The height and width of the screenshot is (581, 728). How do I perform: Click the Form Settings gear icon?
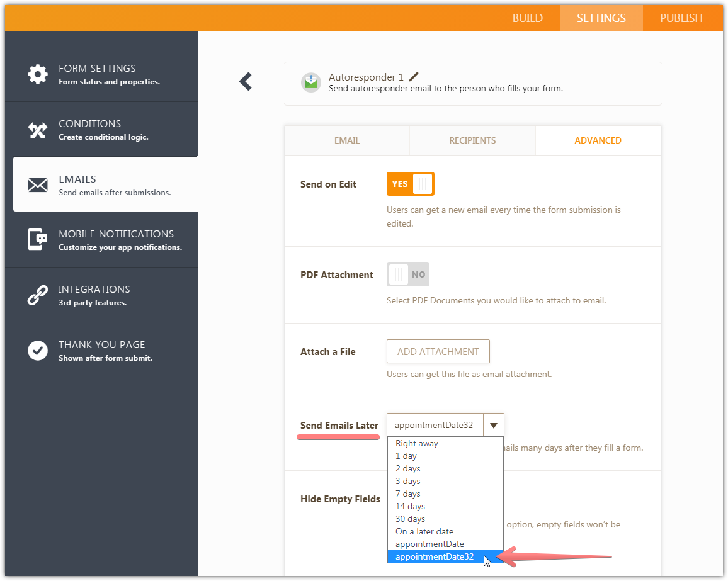click(38, 74)
